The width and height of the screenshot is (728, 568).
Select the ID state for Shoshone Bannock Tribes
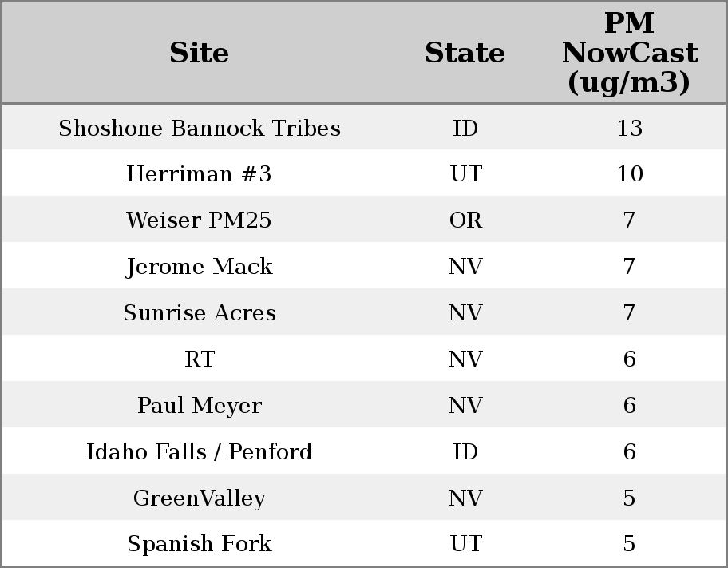point(465,129)
